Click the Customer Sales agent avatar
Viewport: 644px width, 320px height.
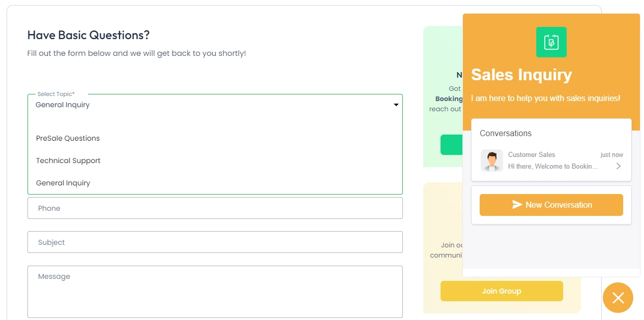coord(491,161)
